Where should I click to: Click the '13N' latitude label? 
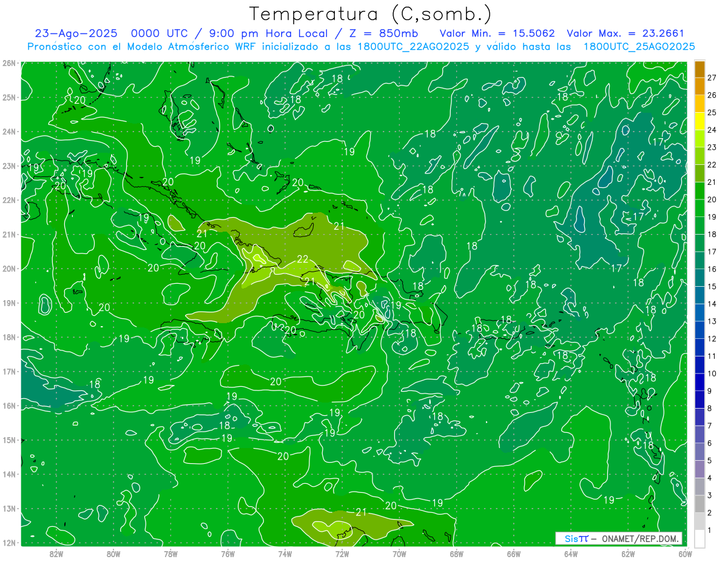tap(8, 509)
